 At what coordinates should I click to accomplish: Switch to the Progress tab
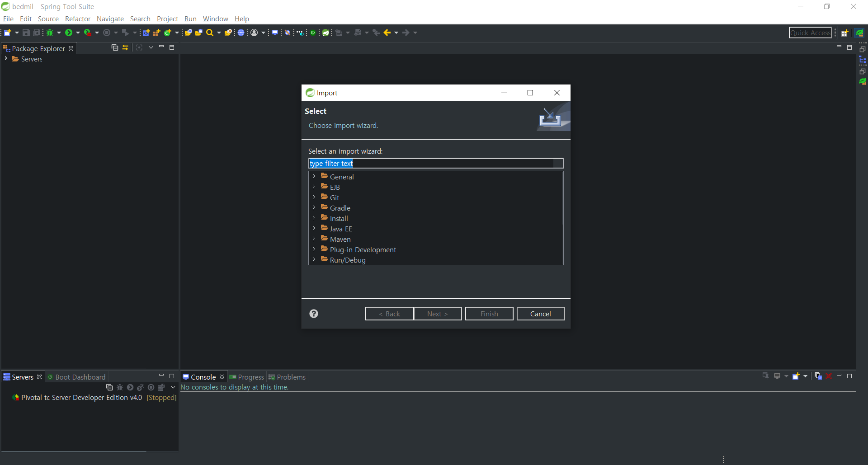pos(246,377)
